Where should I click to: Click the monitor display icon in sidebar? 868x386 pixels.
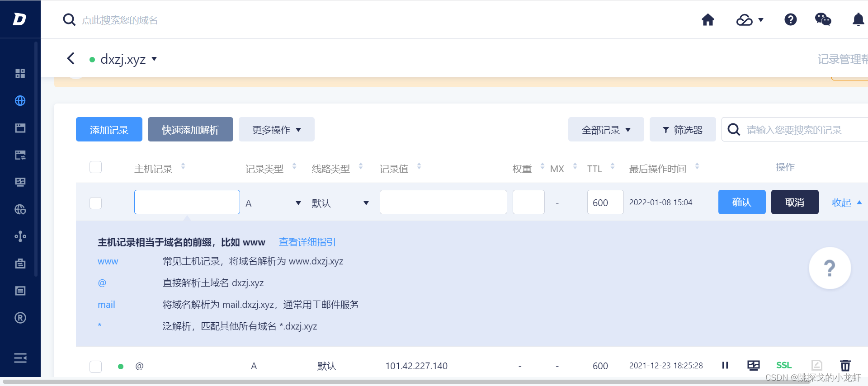click(20, 182)
